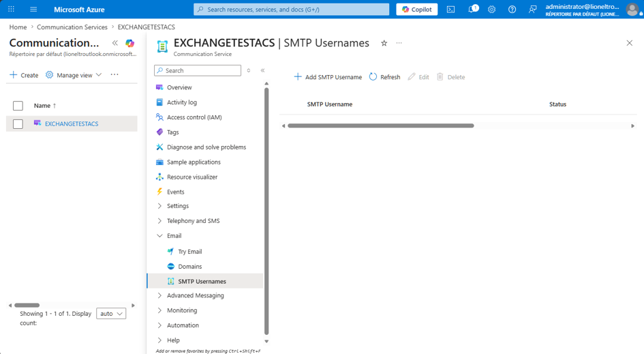Check the EXCHANGETESTACS row checkbox
Viewport: 644px width, 354px height.
tap(18, 123)
